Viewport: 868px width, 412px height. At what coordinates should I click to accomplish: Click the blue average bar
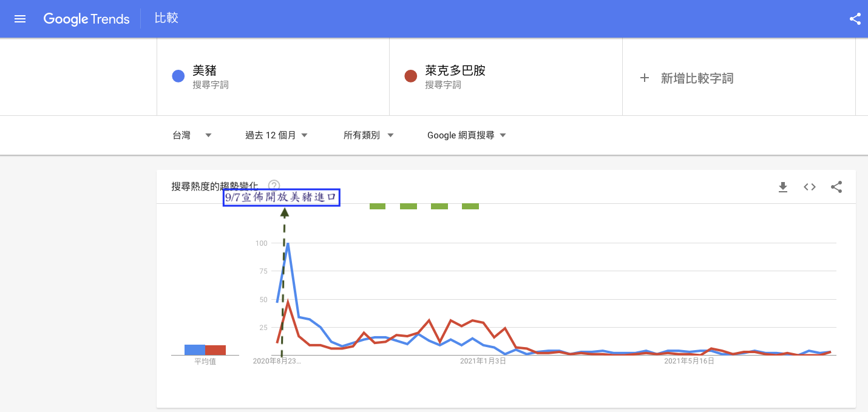[195, 350]
